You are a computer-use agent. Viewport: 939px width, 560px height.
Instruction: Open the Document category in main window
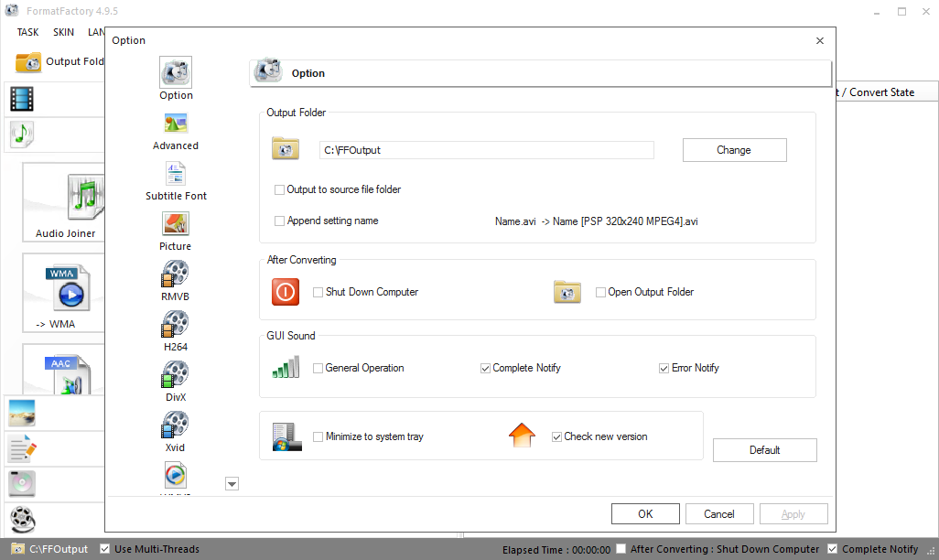click(22, 448)
